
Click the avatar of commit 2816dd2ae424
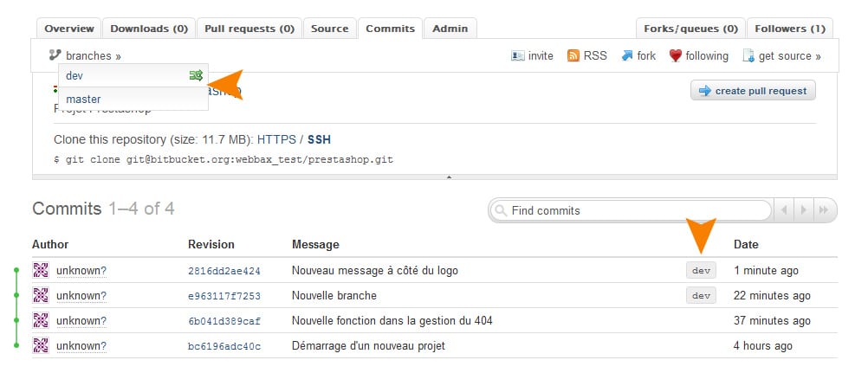[41, 271]
